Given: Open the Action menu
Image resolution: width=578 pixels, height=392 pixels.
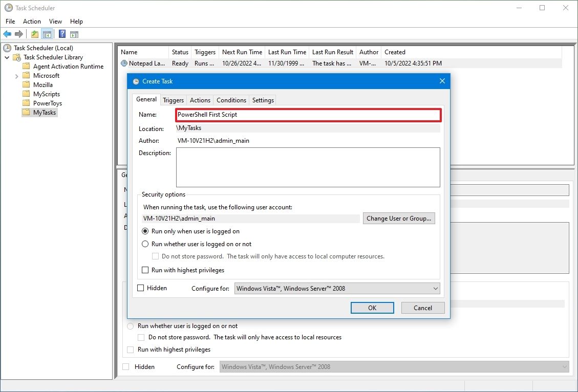Looking at the screenshot, I should [32, 21].
